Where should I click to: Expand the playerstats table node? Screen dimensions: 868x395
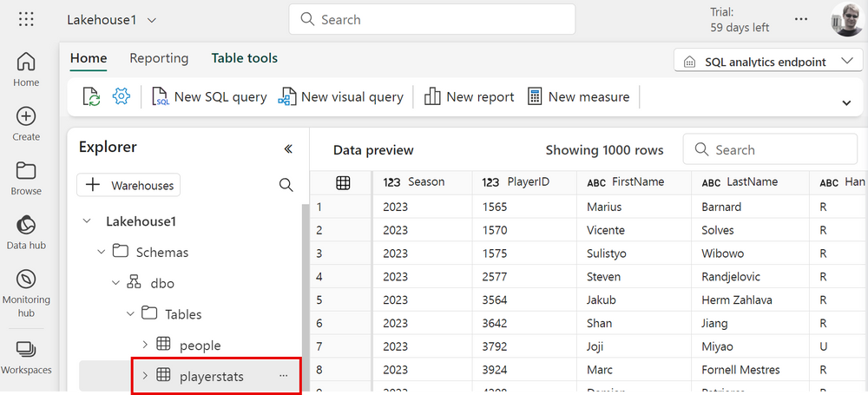[x=144, y=376]
